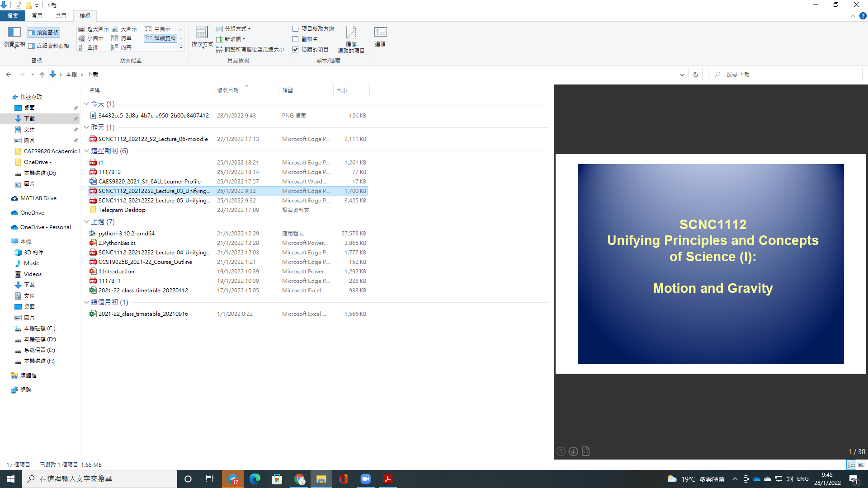Expand the 新增檢視 dropdown option
The height and width of the screenshot is (488, 868).
pos(243,39)
